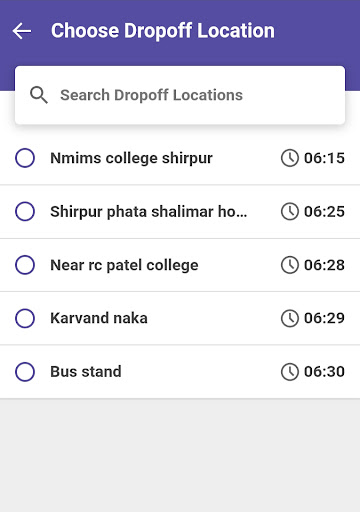The image size is (360, 512).
Task: Select the Shirpur phata shalimar radio button
Action: [25, 211]
